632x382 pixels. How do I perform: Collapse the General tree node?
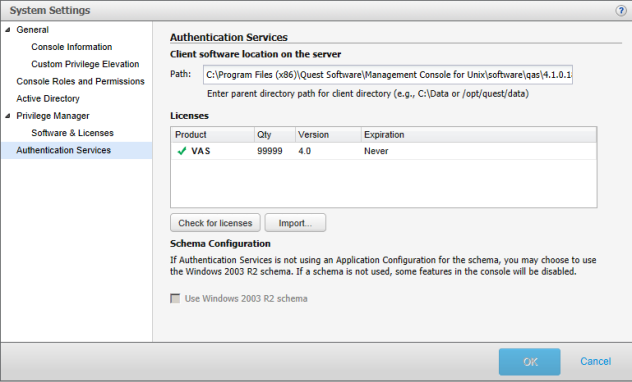click(8, 30)
